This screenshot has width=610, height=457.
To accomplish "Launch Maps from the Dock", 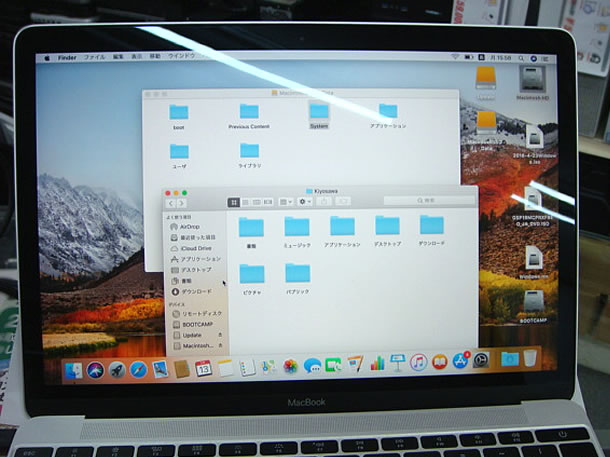I will tap(269, 366).
